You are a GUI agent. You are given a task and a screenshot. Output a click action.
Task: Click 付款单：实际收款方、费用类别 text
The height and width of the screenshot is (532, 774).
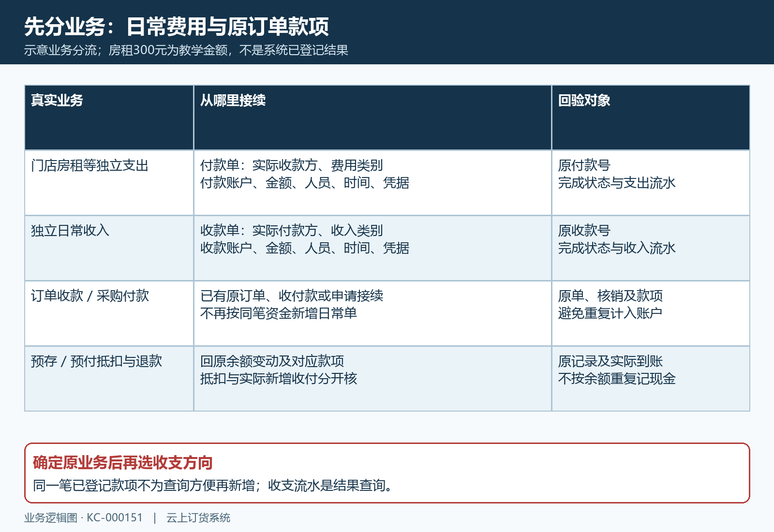[x=292, y=165]
